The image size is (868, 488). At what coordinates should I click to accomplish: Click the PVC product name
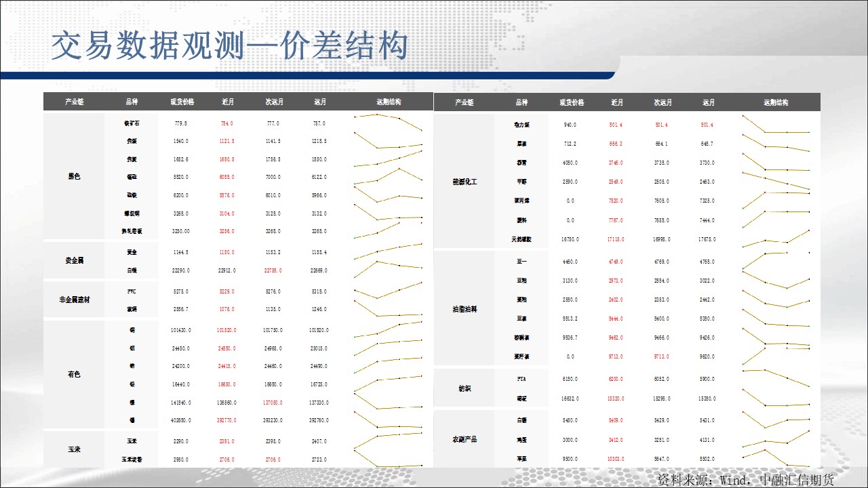[x=132, y=291]
